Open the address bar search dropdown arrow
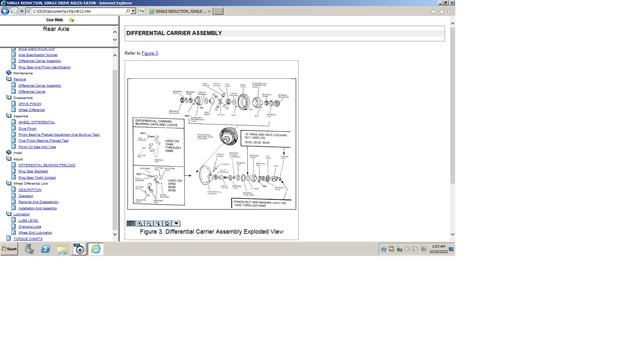640x360 pixels. click(x=133, y=11)
